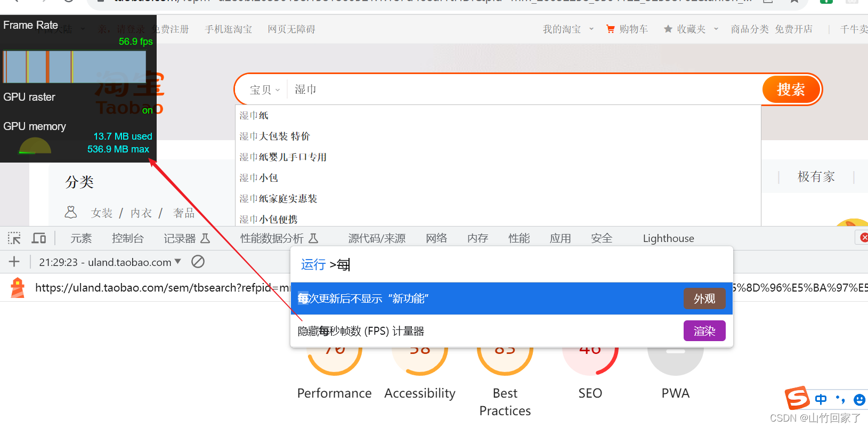Image resolution: width=868 pixels, height=428 pixels.
Task: Click the orange 搜索 search button
Action: [x=791, y=89]
